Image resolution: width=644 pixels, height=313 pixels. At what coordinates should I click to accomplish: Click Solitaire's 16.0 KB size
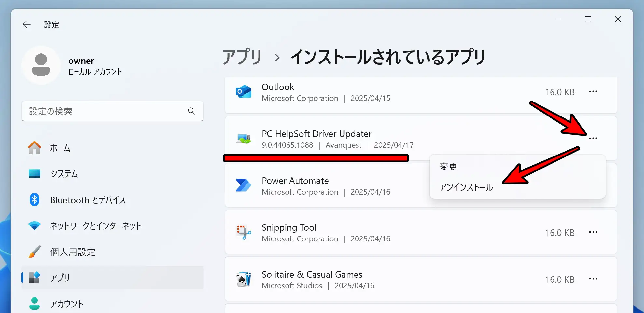point(560,279)
